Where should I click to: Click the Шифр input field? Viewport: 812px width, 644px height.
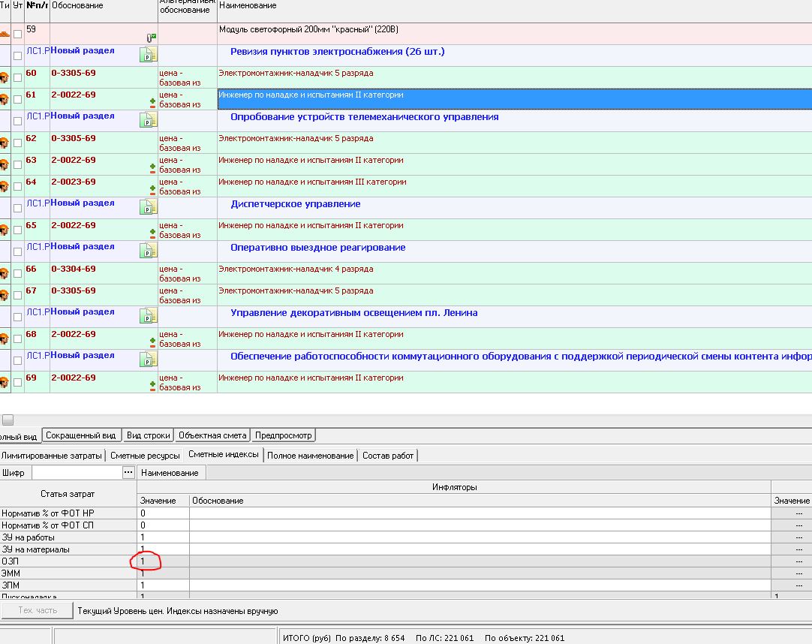tap(77, 473)
